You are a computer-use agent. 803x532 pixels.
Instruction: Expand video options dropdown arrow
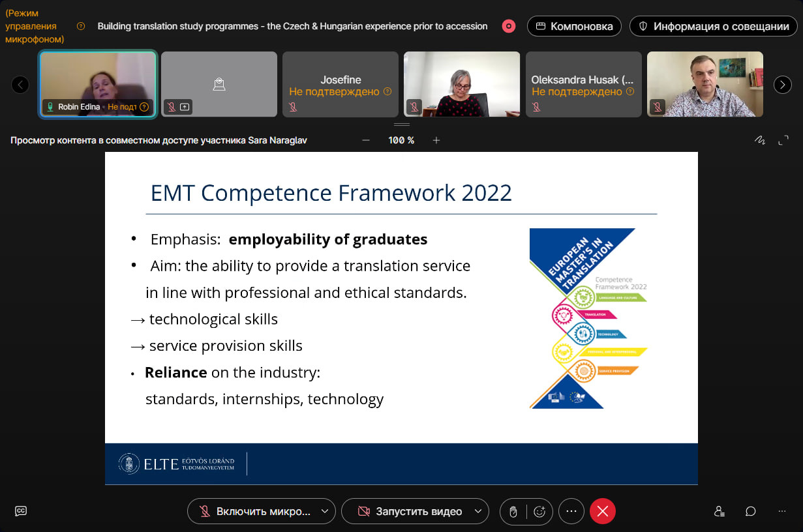(479, 512)
